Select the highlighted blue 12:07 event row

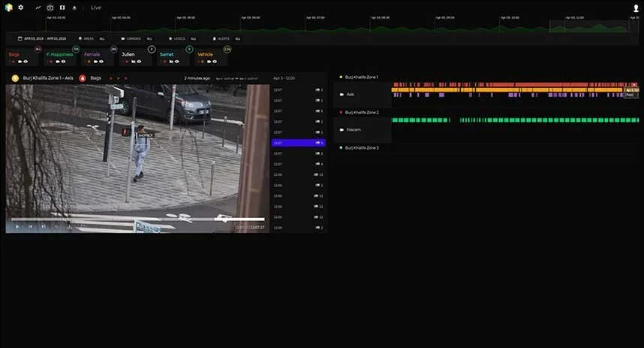point(299,143)
